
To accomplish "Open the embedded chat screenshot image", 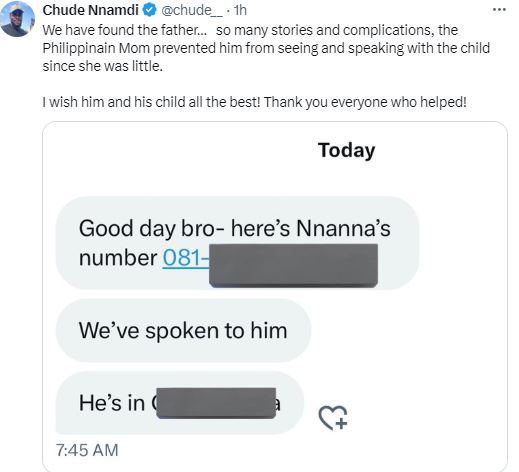I will pyautogui.click(x=275, y=297).
